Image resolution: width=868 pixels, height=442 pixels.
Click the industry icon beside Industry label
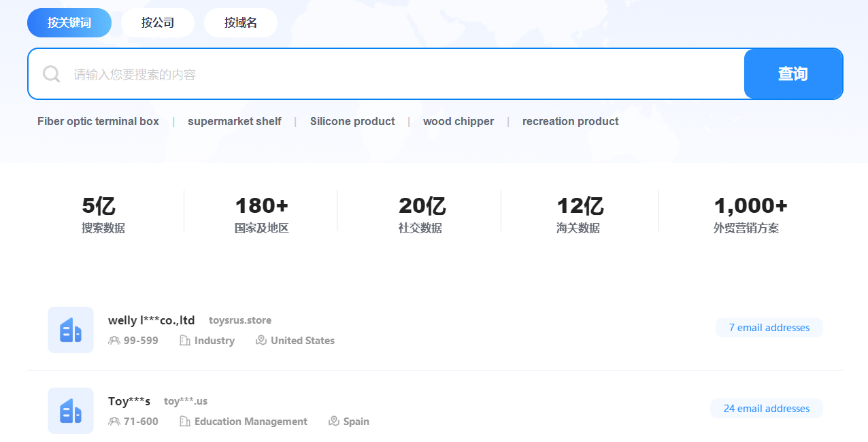(184, 341)
